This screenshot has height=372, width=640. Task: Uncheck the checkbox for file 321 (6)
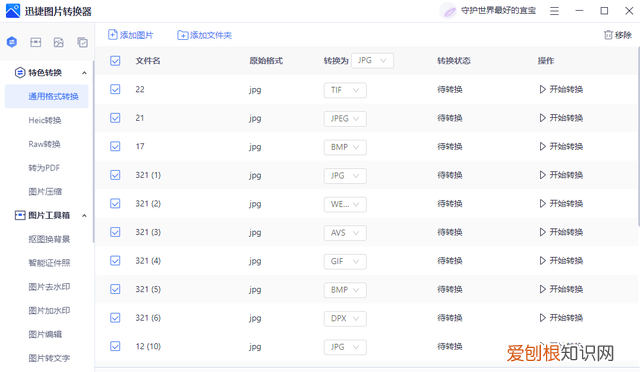(115, 318)
